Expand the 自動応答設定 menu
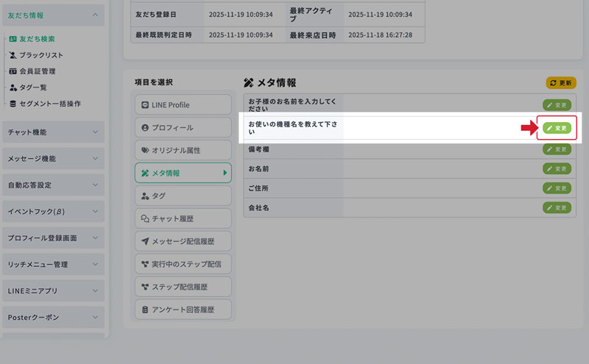Image resolution: width=589 pixels, height=364 pixels. pos(53,185)
